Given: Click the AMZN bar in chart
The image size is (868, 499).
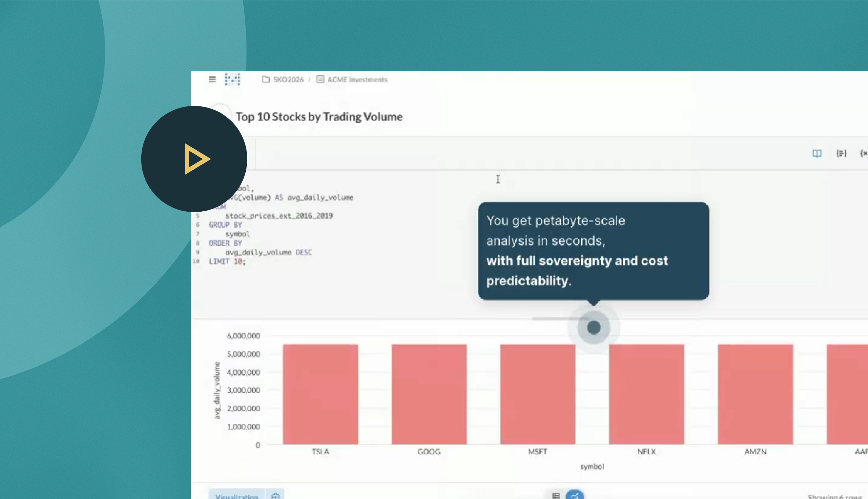Looking at the screenshot, I should coord(755,394).
